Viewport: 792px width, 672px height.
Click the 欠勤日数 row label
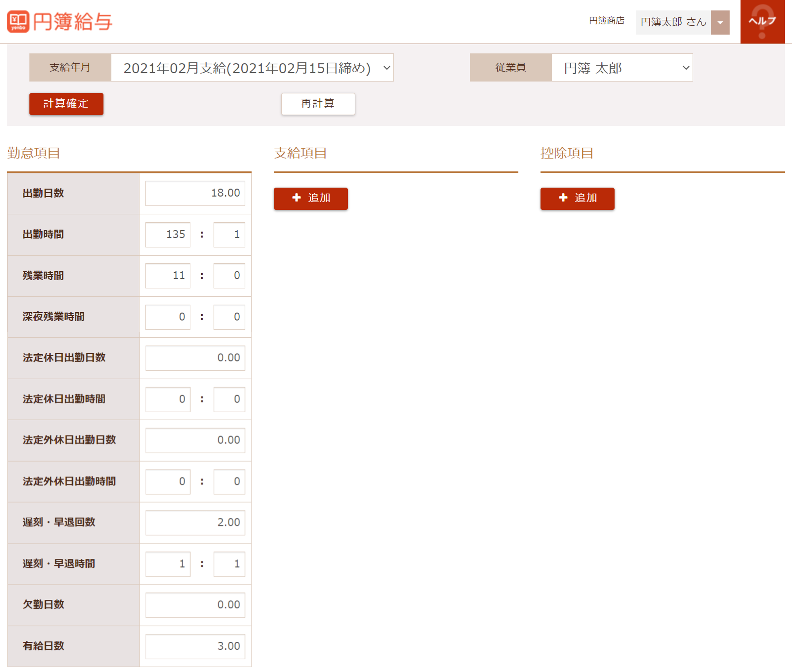click(x=43, y=605)
